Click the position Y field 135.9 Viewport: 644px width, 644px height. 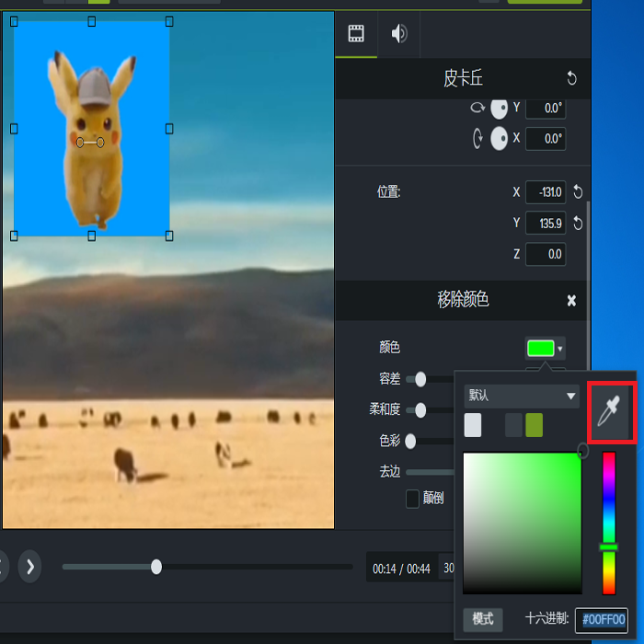546,223
